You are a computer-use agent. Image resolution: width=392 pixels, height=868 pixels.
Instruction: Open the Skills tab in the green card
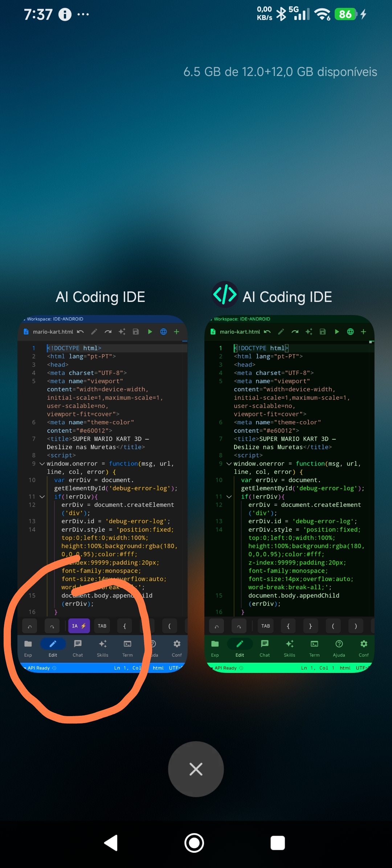click(x=290, y=648)
